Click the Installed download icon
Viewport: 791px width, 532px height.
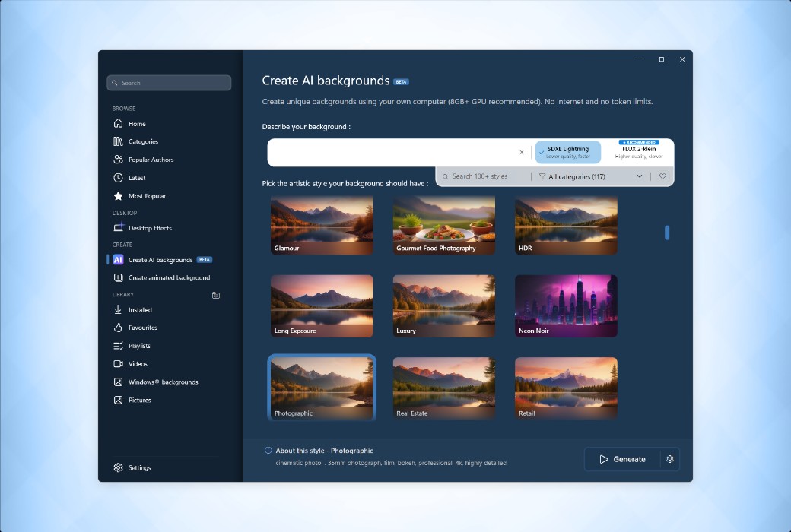118,310
